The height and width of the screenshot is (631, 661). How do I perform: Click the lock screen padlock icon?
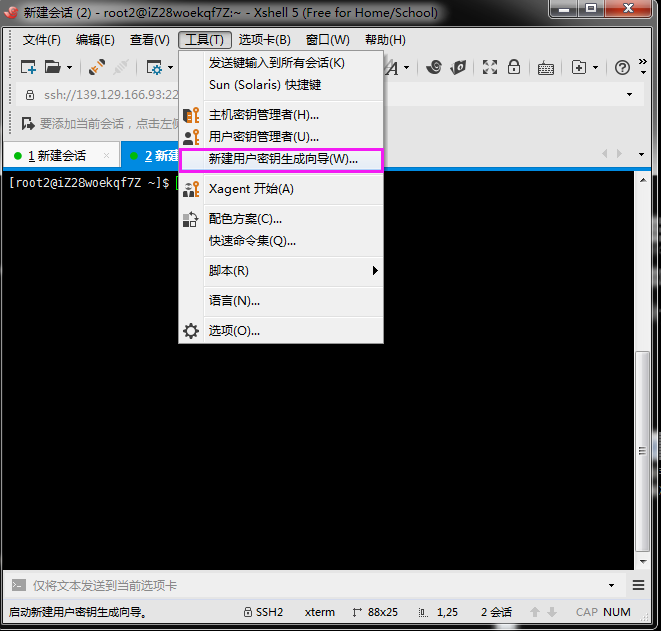coord(514,67)
